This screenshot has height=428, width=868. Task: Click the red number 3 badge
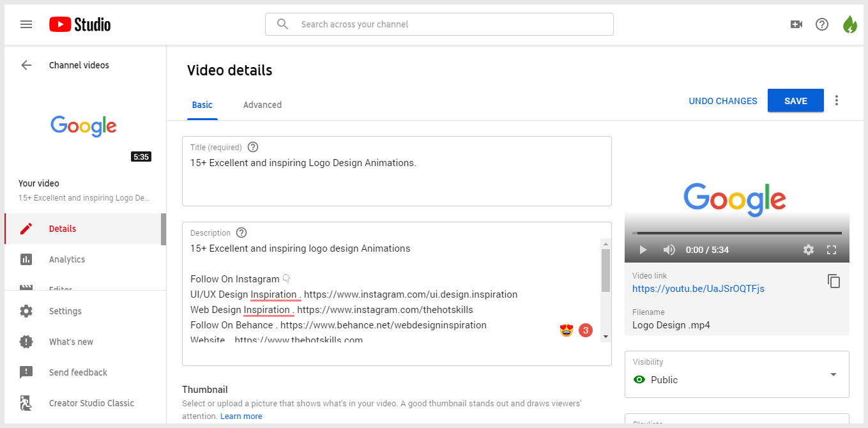click(585, 330)
